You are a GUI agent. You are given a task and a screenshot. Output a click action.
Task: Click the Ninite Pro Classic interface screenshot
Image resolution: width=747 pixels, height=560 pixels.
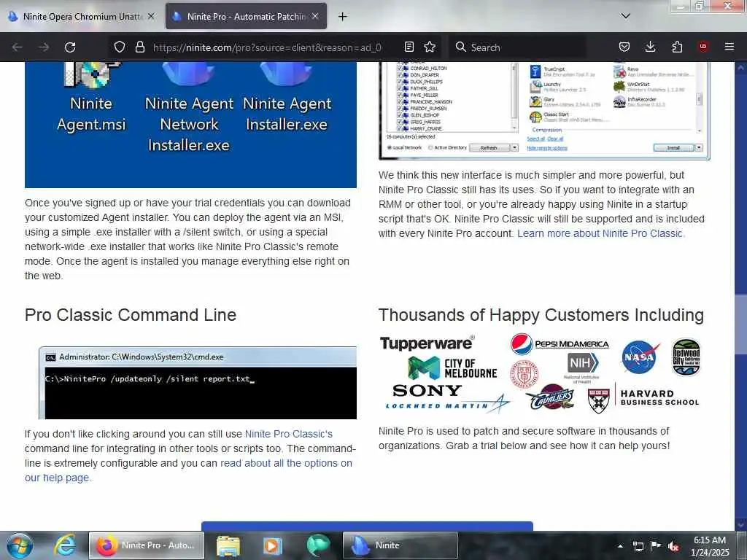tap(544, 111)
